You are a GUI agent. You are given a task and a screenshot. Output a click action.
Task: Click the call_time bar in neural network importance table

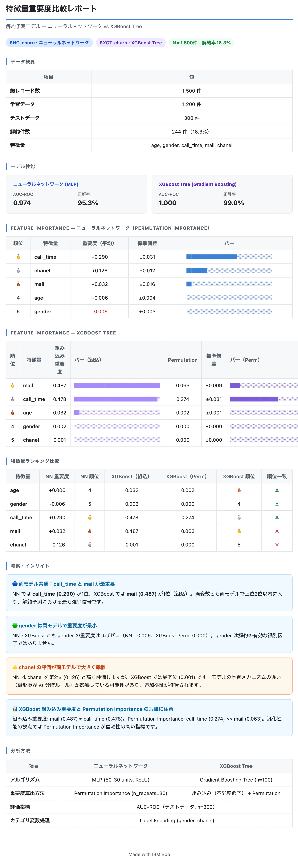229,257
